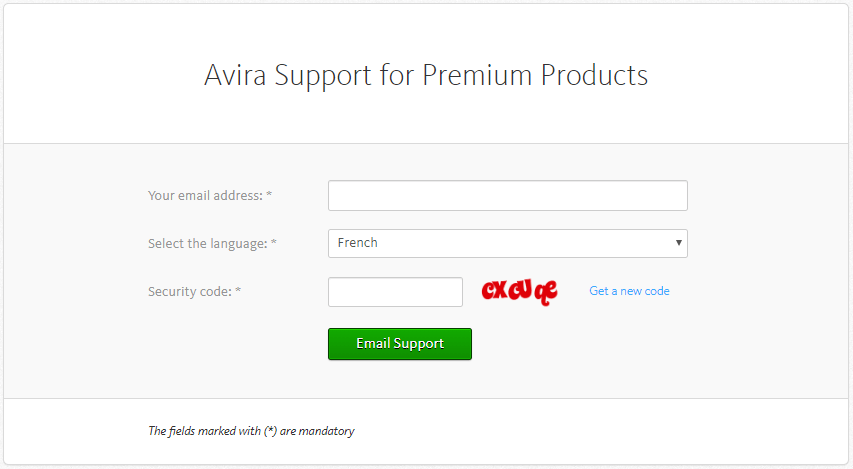Click the asterisk beside Select the language
The width and height of the screenshot is (853, 469).
pos(274,242)
